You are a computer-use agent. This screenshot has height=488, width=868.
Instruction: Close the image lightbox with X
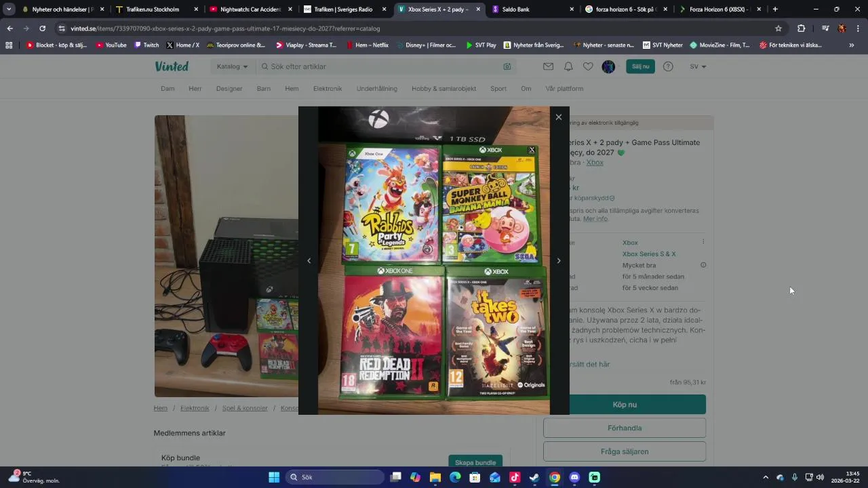tap(558, 117)
